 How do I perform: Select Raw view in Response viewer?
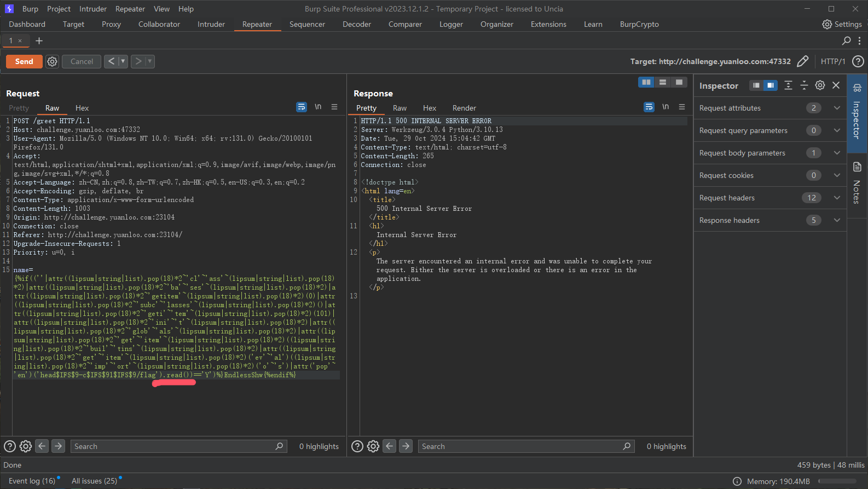point(400,108)
